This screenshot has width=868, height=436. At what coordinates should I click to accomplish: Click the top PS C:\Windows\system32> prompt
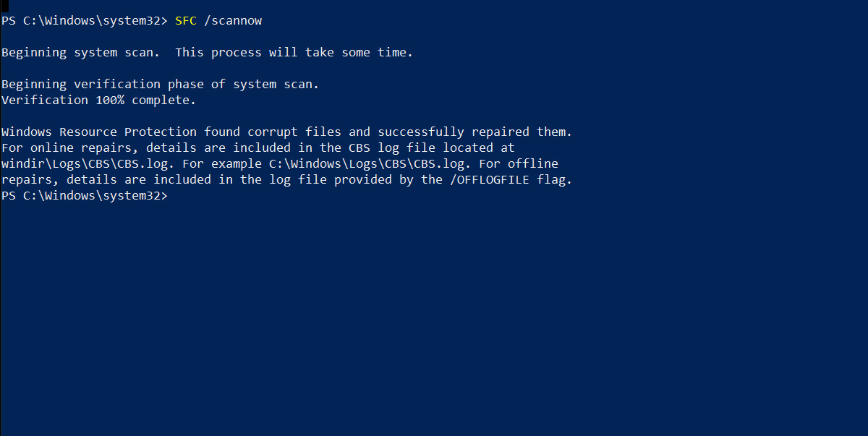(x=85, y=21)
